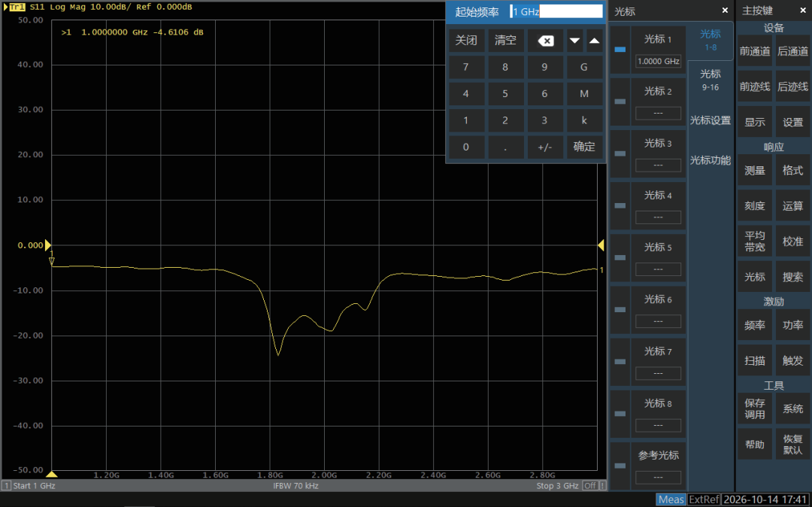The width and height of the screenshot is (812, 507).
Task: Click the 确定 confirm button
Action: [584, 147]
